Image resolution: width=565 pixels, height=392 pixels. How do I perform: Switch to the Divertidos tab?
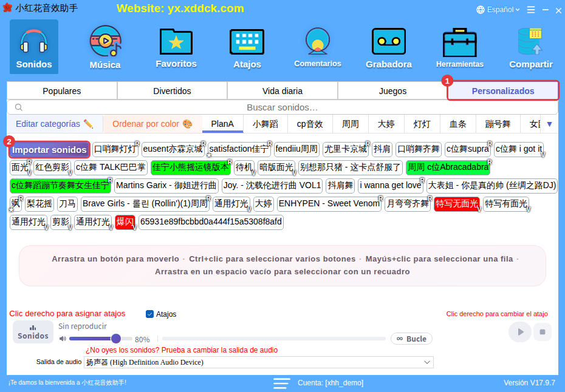click(x=173, y=91)
